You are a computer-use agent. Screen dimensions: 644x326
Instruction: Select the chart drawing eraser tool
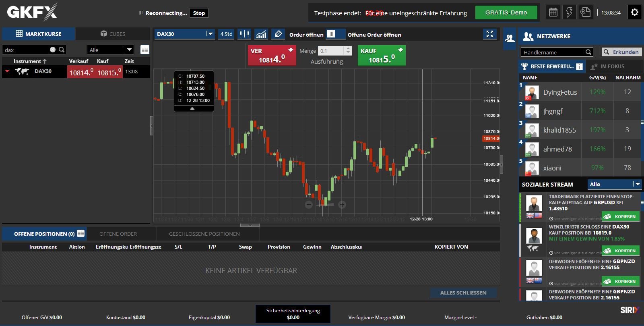click(x=278, y=34)
